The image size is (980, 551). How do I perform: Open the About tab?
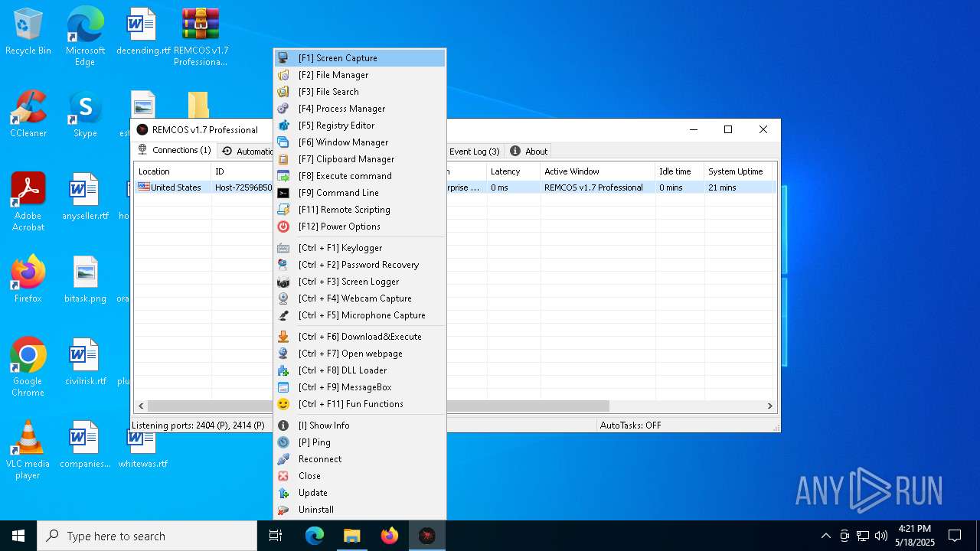pos(529,152)
